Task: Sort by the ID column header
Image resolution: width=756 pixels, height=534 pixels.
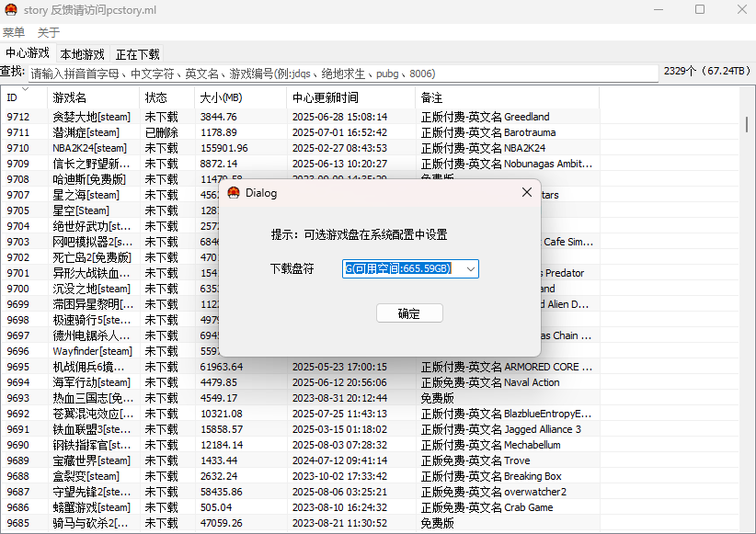Action: 24,97
